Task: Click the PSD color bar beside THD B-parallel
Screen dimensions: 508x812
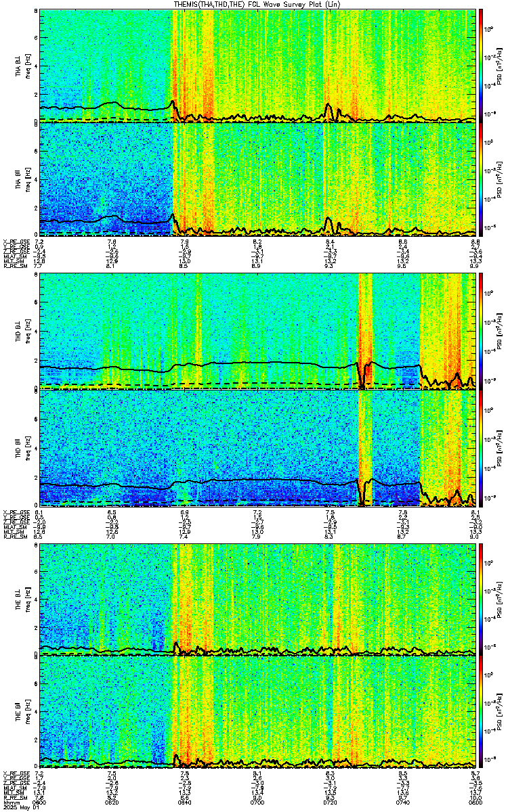Action: (482, 447)
